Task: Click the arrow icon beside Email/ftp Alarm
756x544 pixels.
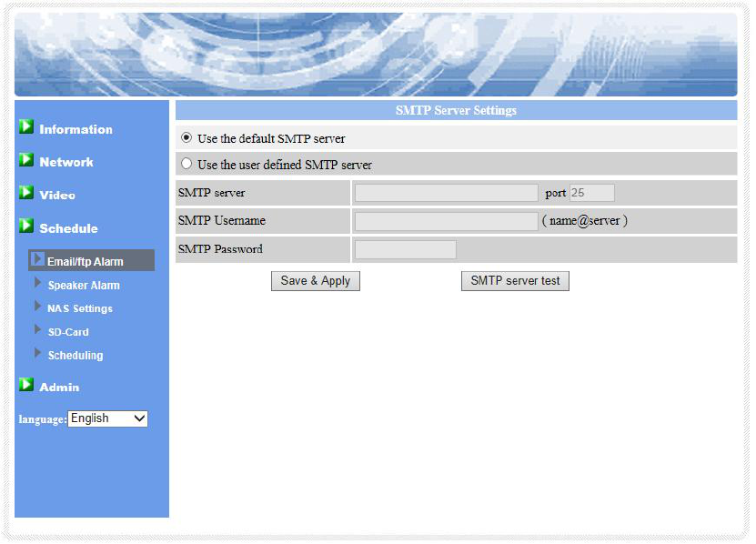Action: coord(38,259)
